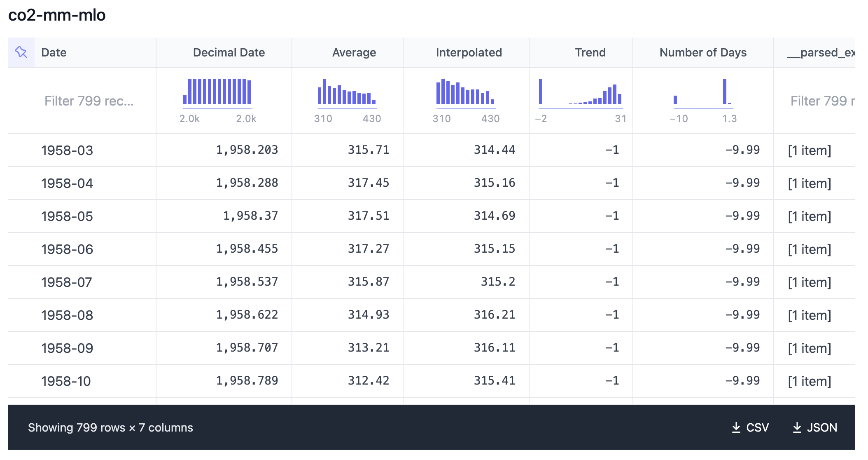Select the date cell 1958-09
The width and height of the screenshot is (868, 460).
[67, 348]
